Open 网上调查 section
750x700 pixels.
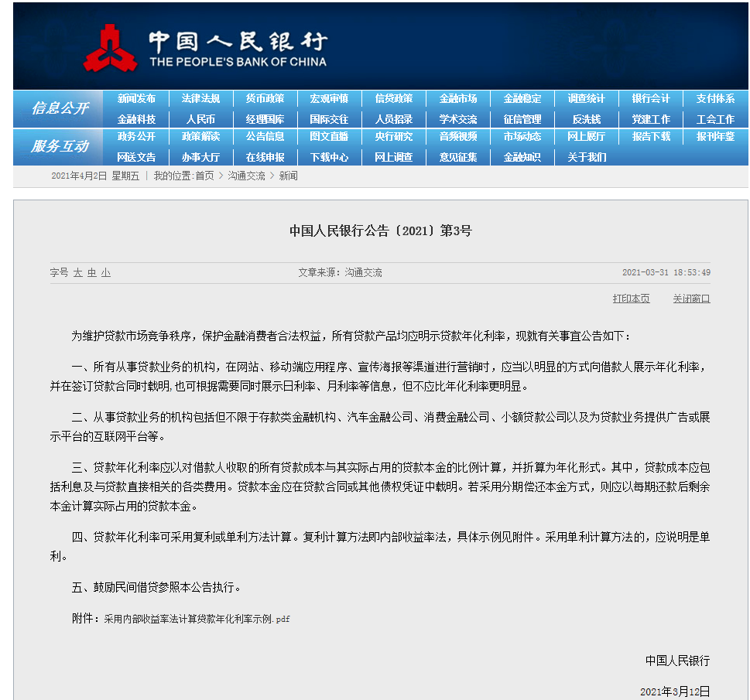click(394, 157)
